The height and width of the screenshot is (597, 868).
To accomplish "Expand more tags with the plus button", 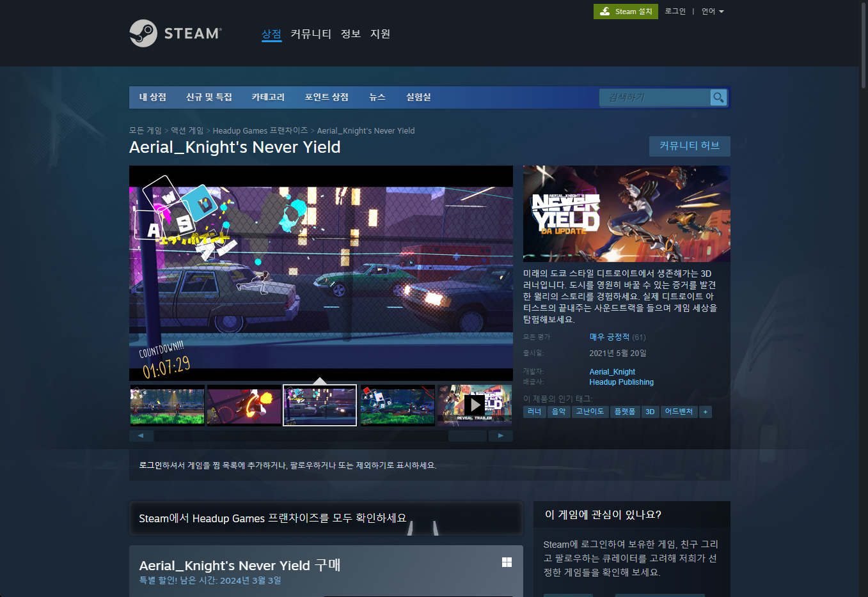I will pyautogui.click(x=706, y=412).
